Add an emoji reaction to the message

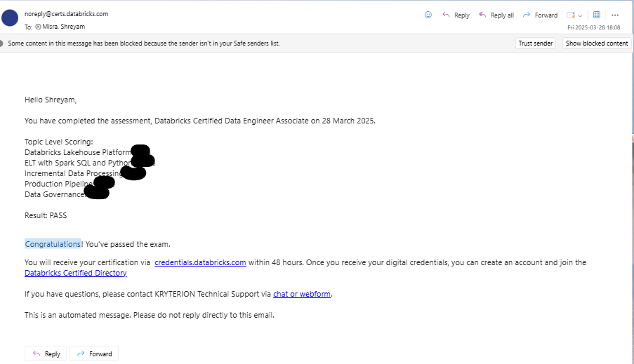pyautogui.click(x=428, y=15)
